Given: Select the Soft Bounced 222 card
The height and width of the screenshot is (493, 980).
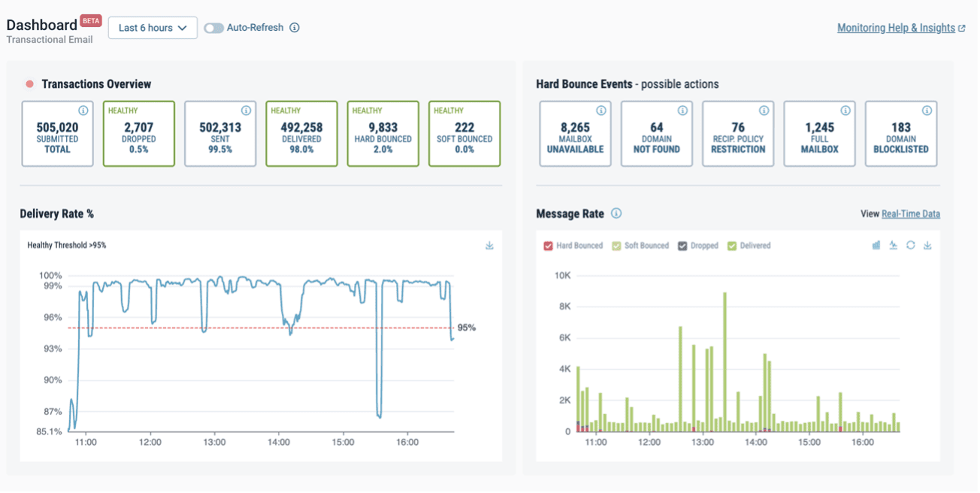Looking at the screenshot, I should point(464,134).
